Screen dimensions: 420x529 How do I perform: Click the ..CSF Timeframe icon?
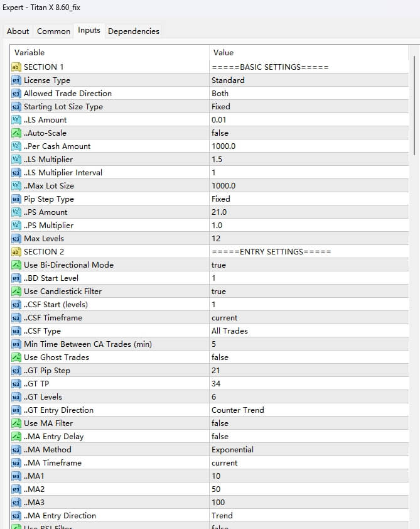(16, 318)
